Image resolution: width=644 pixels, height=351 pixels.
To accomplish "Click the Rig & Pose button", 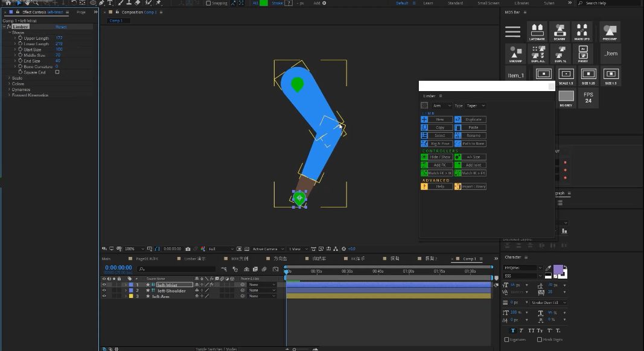I will click(436, 144).
